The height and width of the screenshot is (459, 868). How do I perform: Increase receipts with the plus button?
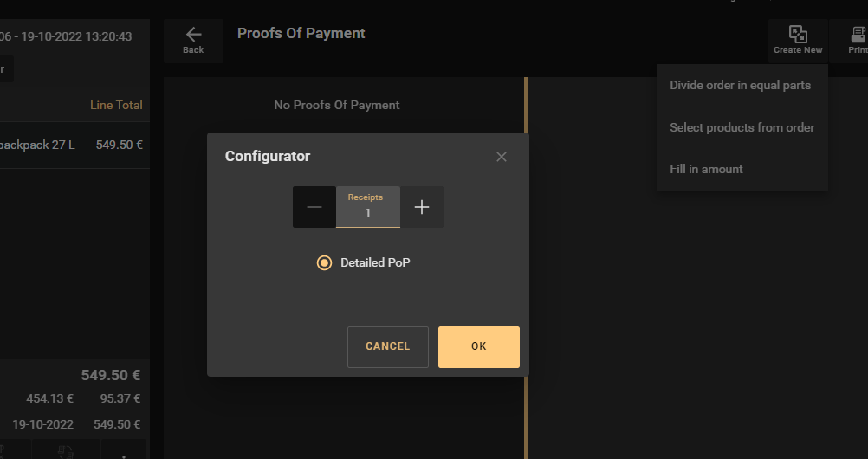tap(422, 207)
